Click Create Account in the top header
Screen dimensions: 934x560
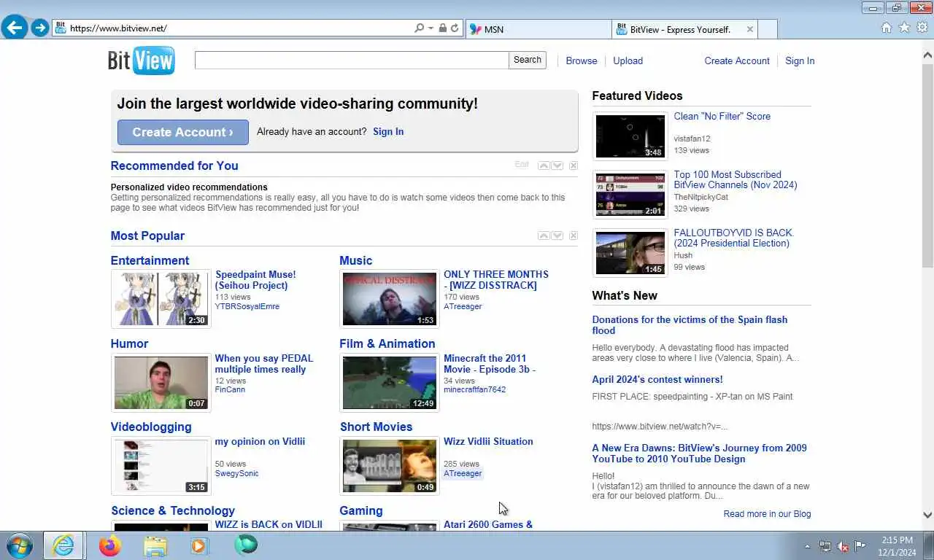(737, 61)
